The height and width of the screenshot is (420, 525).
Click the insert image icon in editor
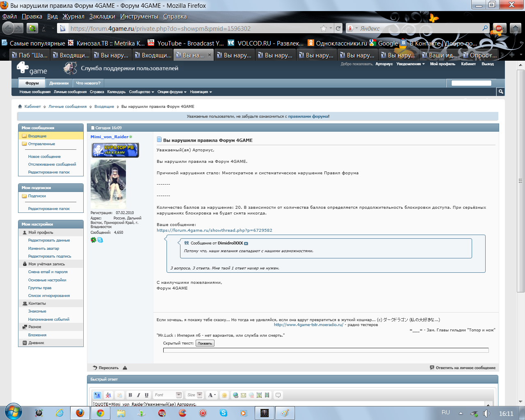(x=259, y=395)
